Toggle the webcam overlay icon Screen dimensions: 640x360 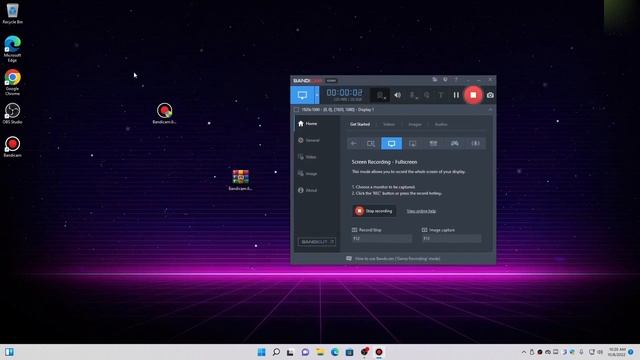(380, 95)
